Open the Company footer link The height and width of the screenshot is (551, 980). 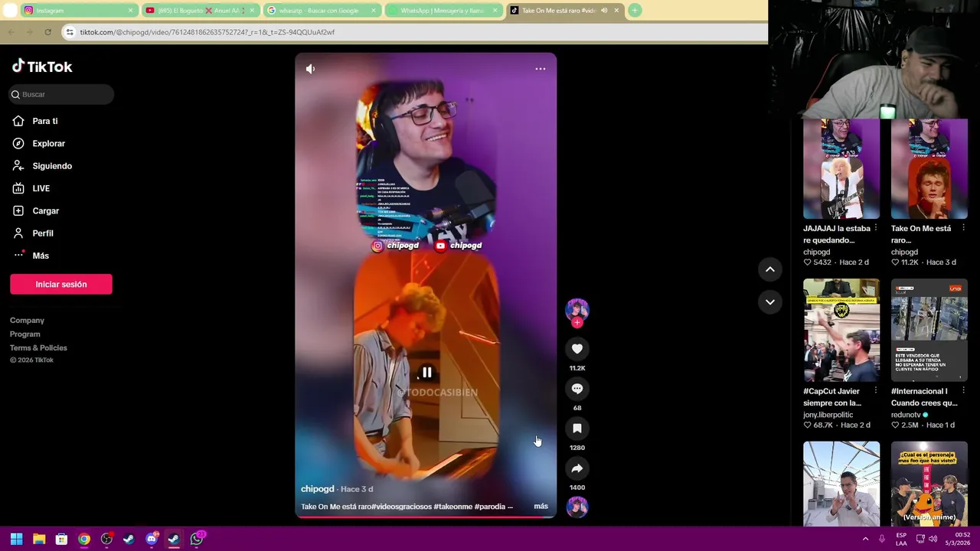click(x=27, y=321)
